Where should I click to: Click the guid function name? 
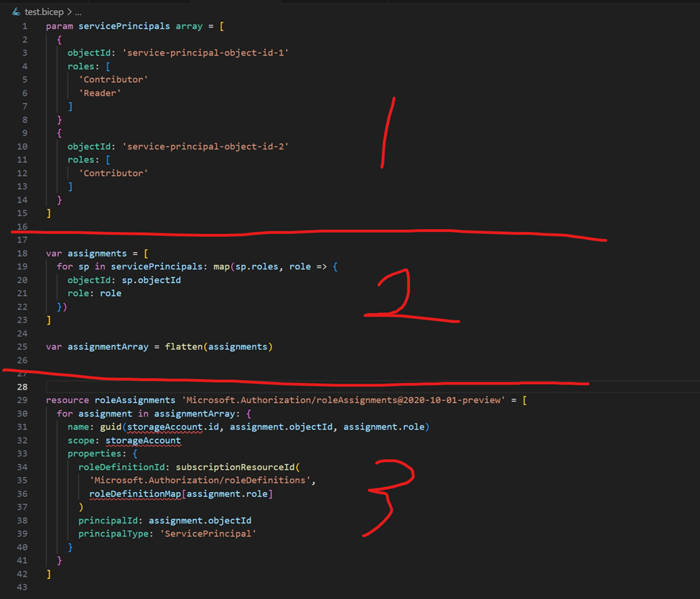point(111,427)
